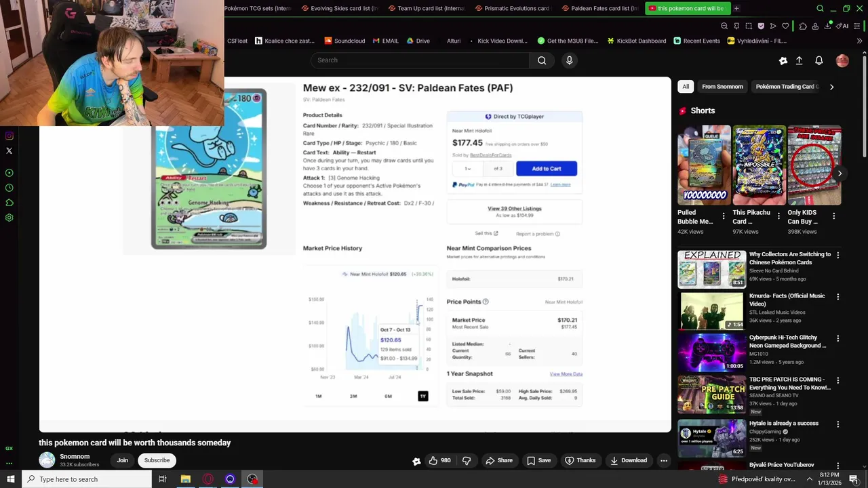The height and width of the screenshot is (488, 868).
Task: Open YouTube account avatar menu
Action: point(842,60)
